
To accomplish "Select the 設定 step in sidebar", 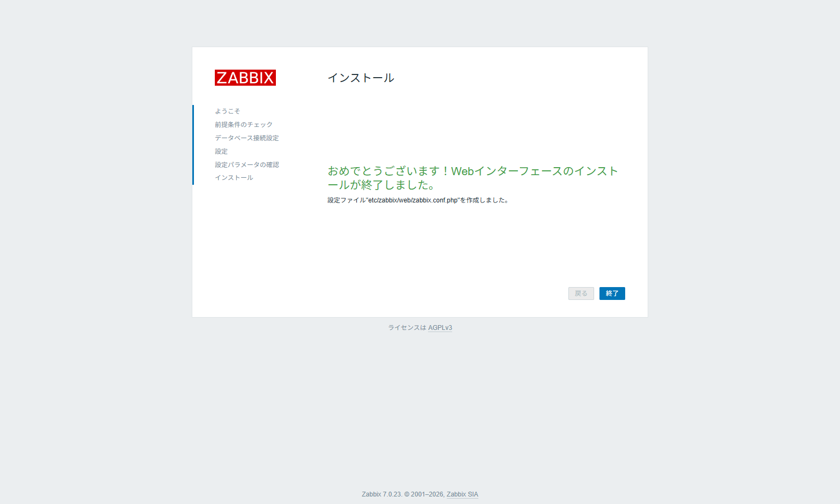I will 221,152.
